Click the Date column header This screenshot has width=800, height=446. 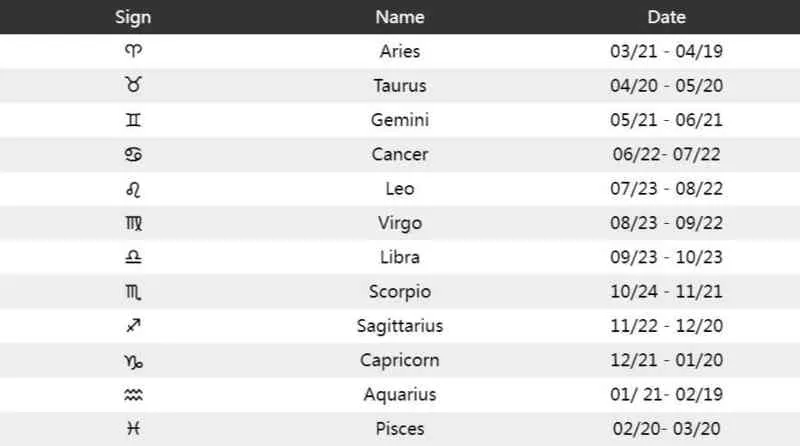pos(666,17)
